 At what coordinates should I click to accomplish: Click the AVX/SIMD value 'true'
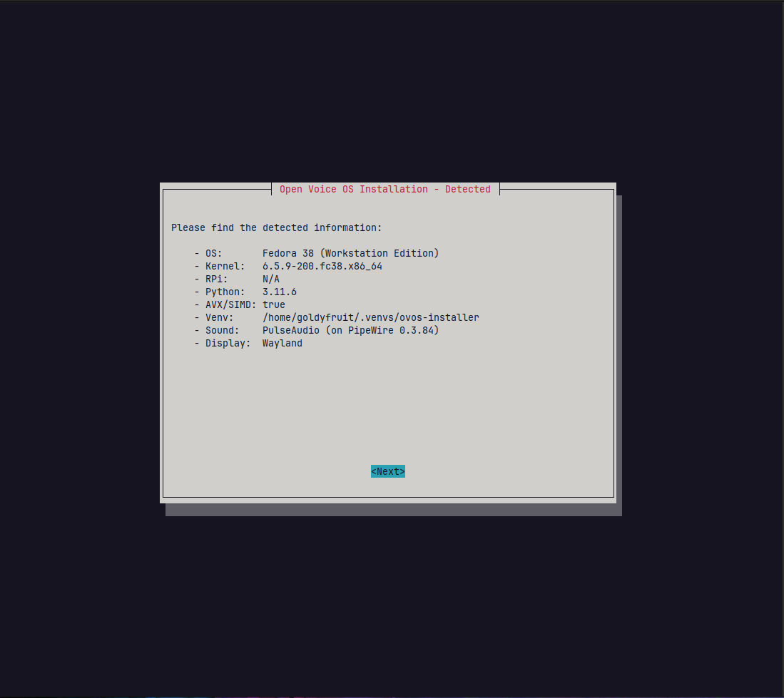coord(274,304)
